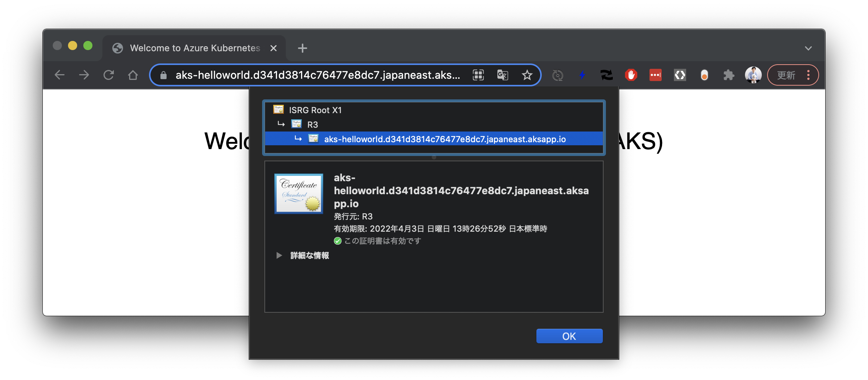Open the home page button
The image size is (868, 380).
click(x=133, y=75)
